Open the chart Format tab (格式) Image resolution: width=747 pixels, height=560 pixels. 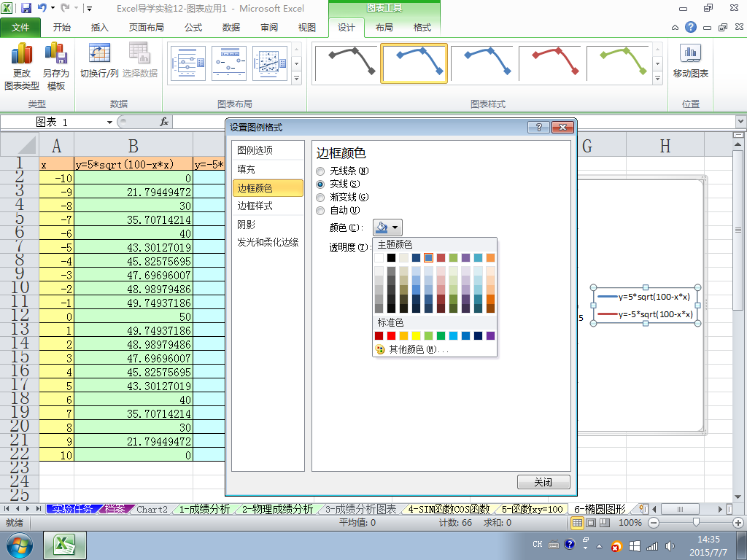coord(422,28)
